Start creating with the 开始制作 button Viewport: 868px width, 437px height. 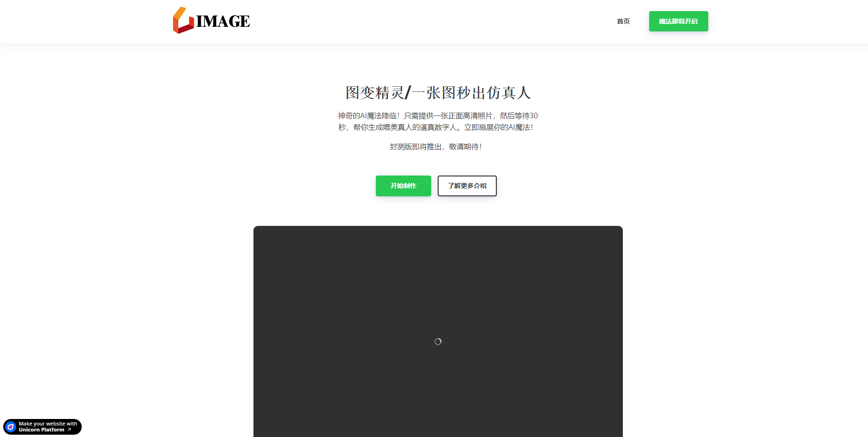point(403,186)
